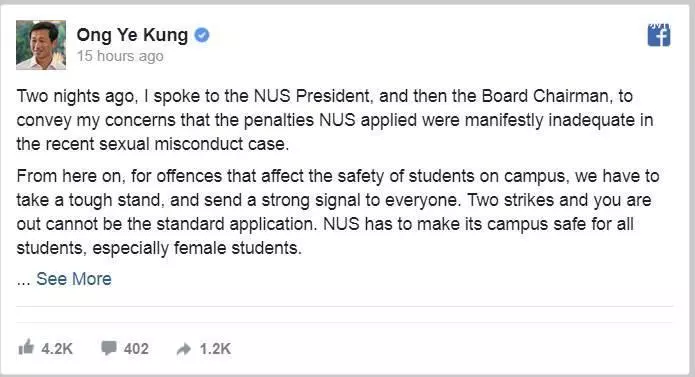The image size is (695, 377).
Task: Click the sentence 'Two strikes and you are'
Action: tap(559, 200)
